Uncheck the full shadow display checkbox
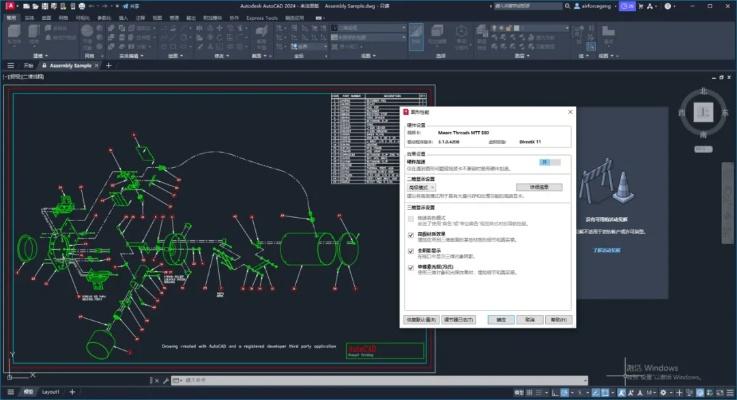The height and width of the screenshot is (400, 737). [411, 251]
